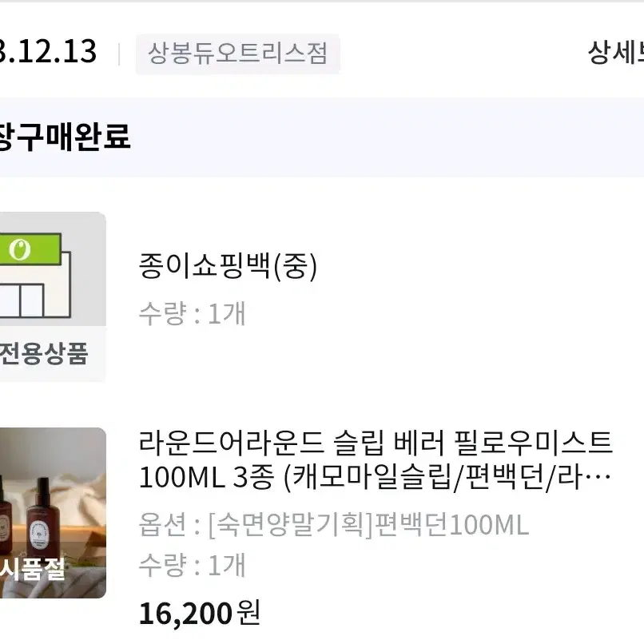Tap the 일시품절 overlay on product image
Viewport: 644px width, 644px height.
point(33,570)
